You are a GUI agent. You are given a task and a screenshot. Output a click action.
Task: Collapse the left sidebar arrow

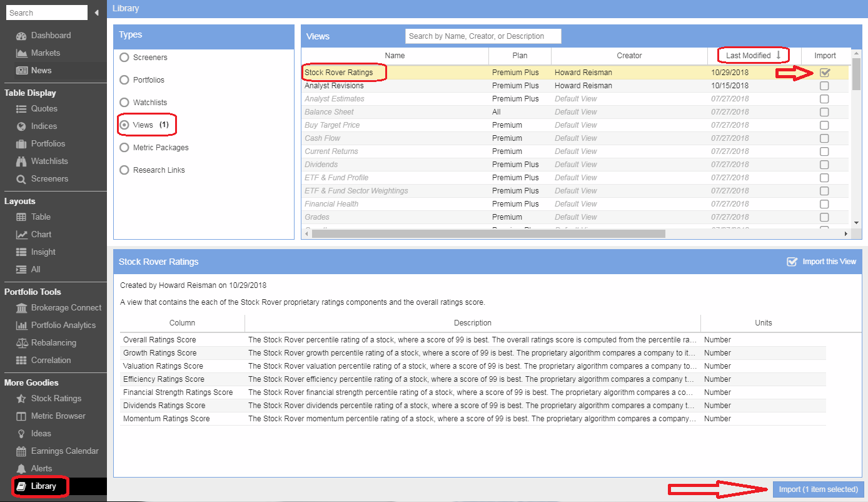tap(96, 13)
